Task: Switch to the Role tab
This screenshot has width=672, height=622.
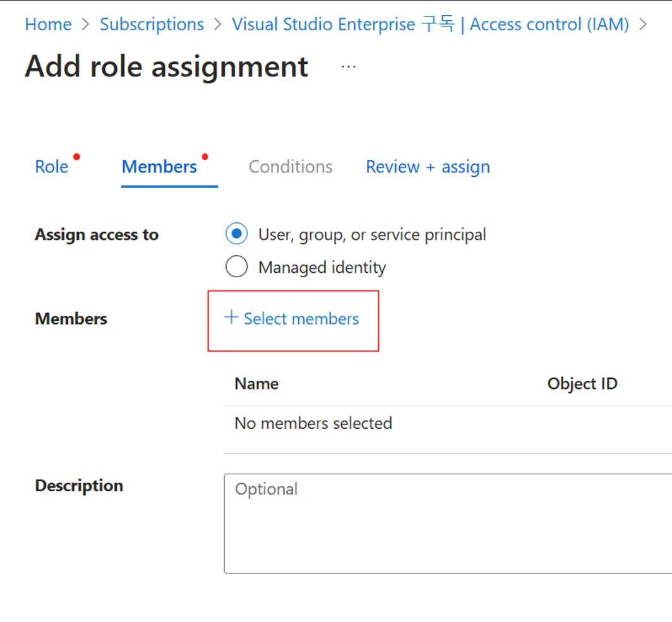Action: (x=51, y=167)
